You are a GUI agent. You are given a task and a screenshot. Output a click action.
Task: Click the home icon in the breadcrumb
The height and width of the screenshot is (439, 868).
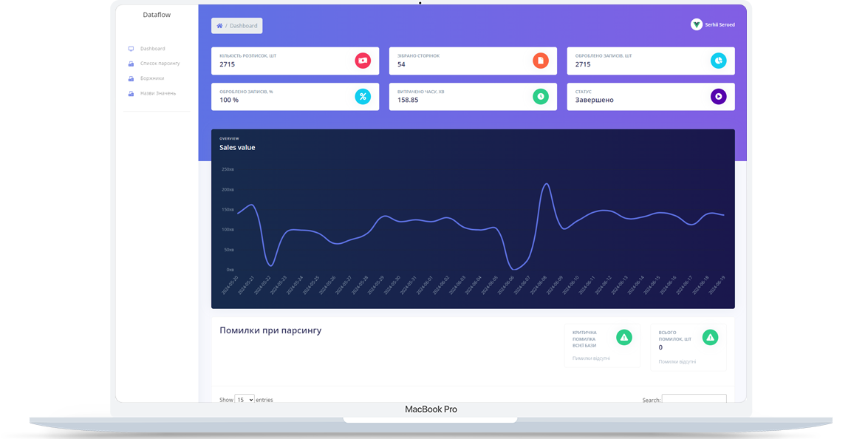[x=219, y=26]
